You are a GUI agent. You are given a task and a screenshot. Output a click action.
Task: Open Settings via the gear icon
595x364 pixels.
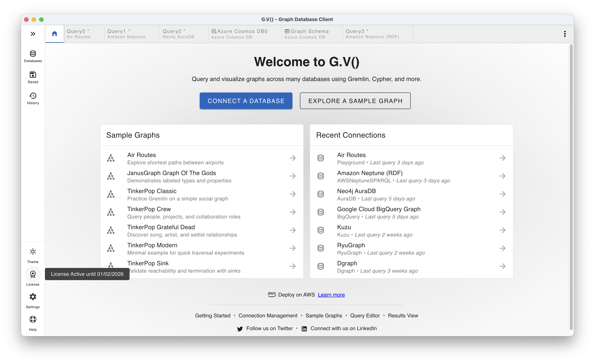coord(33,297)
